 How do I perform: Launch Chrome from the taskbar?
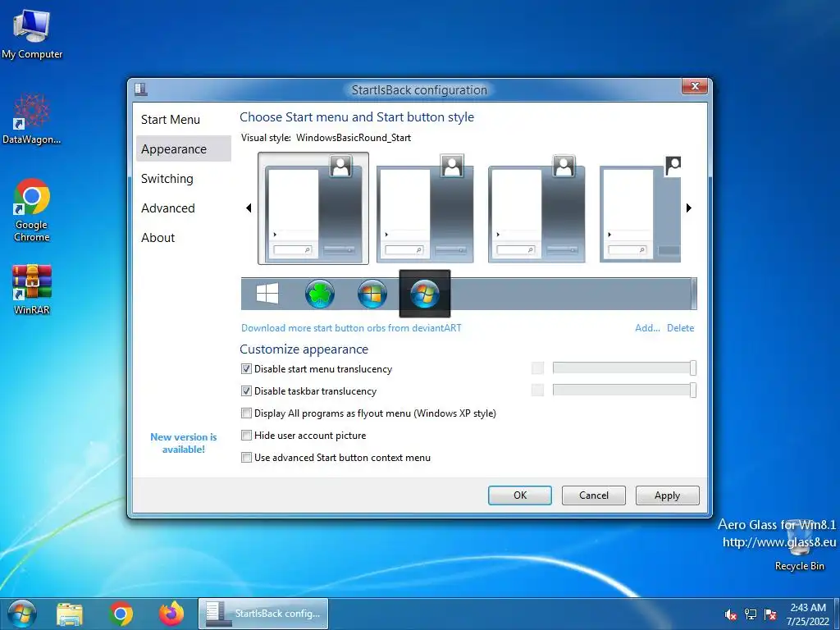[121, 614]
